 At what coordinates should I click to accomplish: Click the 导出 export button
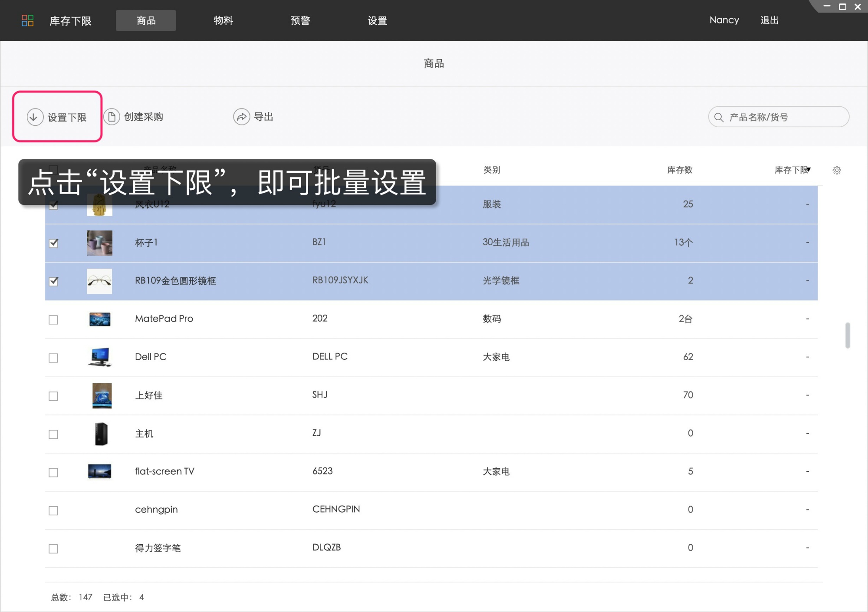coord(263,117)
